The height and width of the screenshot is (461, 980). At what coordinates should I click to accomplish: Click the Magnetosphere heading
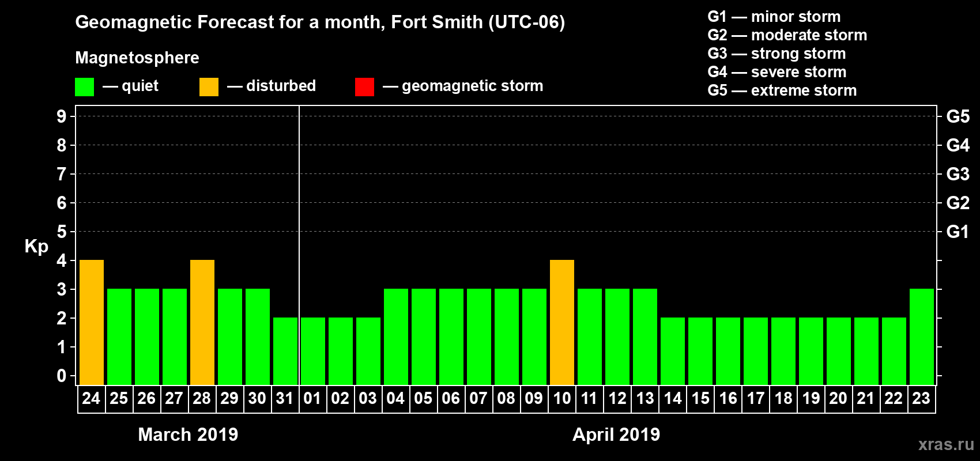[x=137, y=58]
